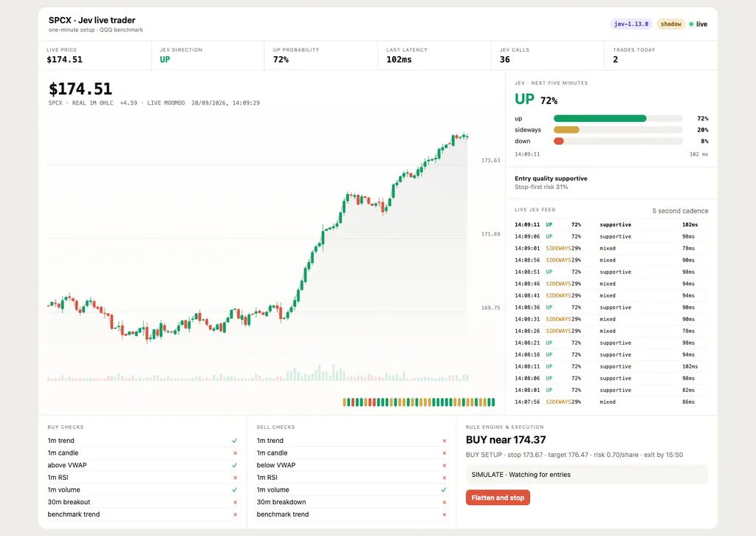Select the 14:08:56 feed row
This screenshot has height=536, width=756.
point(611,261)
